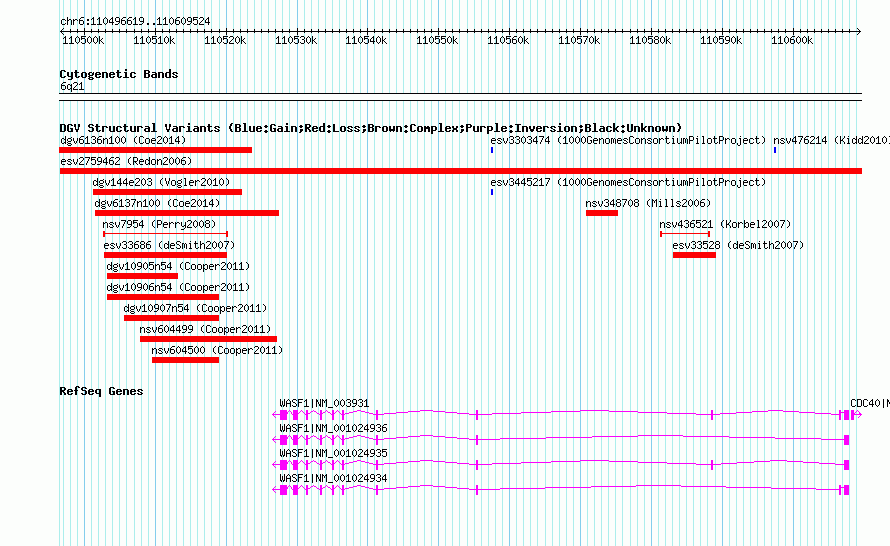Click the chr6:110496619..110609524 coordinates label
Screen dimensions: 890x546
point(135,22)
